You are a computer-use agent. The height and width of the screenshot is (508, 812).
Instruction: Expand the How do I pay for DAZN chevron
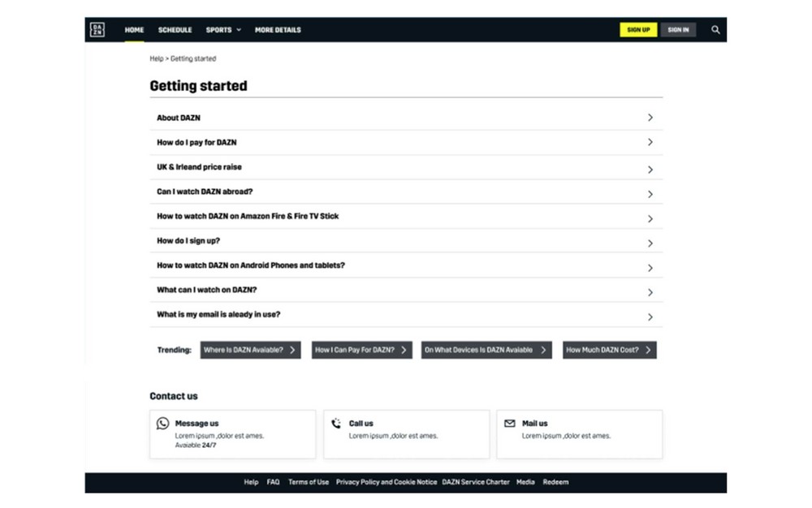(x=650, y=142)
